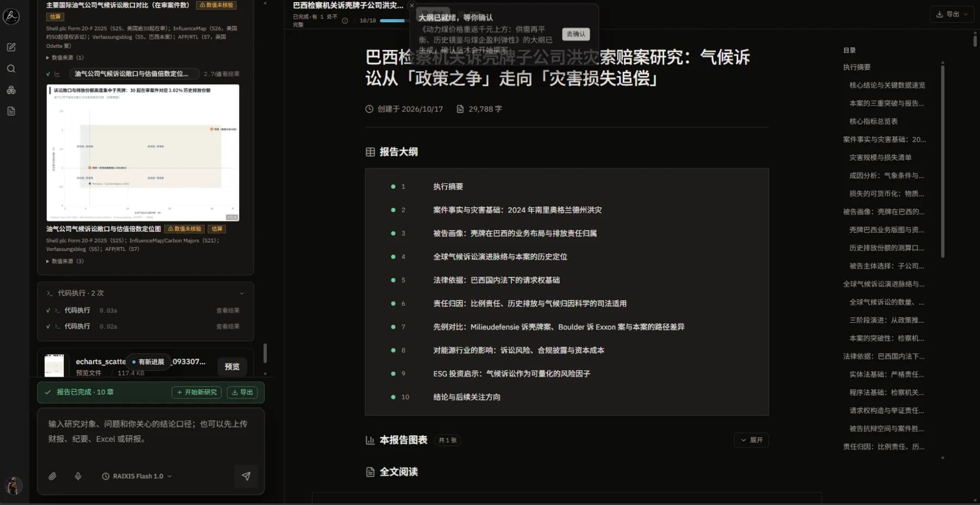980x505 pixels.
Task: Activate the microphone voice input icon
Action: (x=78, y=476)
